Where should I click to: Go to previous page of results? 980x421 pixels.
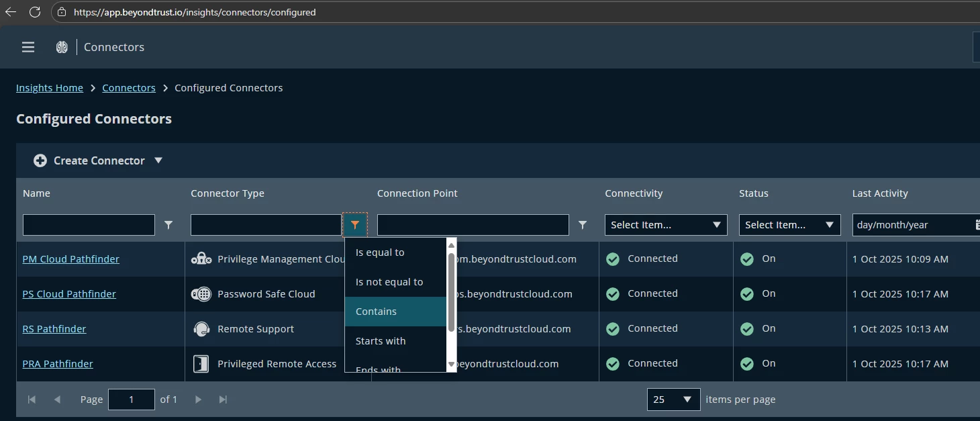[x=57, y=400]
